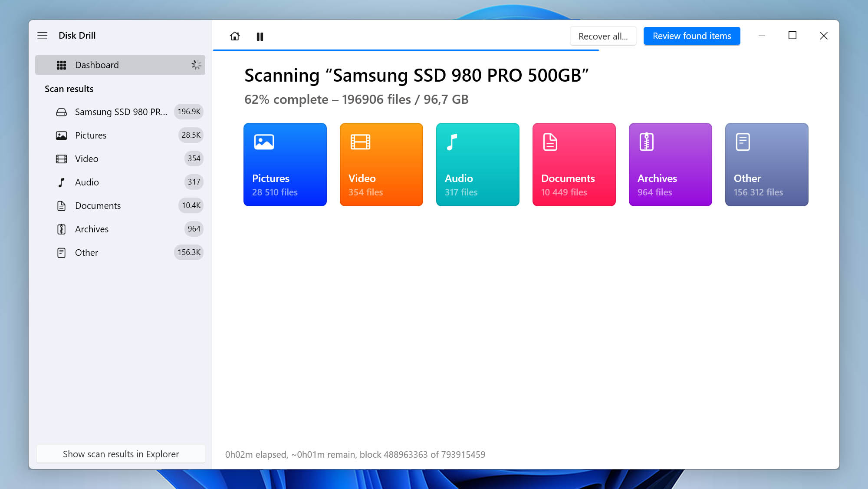The height and width of the screenshot is (489, 868).
Task: Click the page icon on Documents card
Action: point(550,142)
